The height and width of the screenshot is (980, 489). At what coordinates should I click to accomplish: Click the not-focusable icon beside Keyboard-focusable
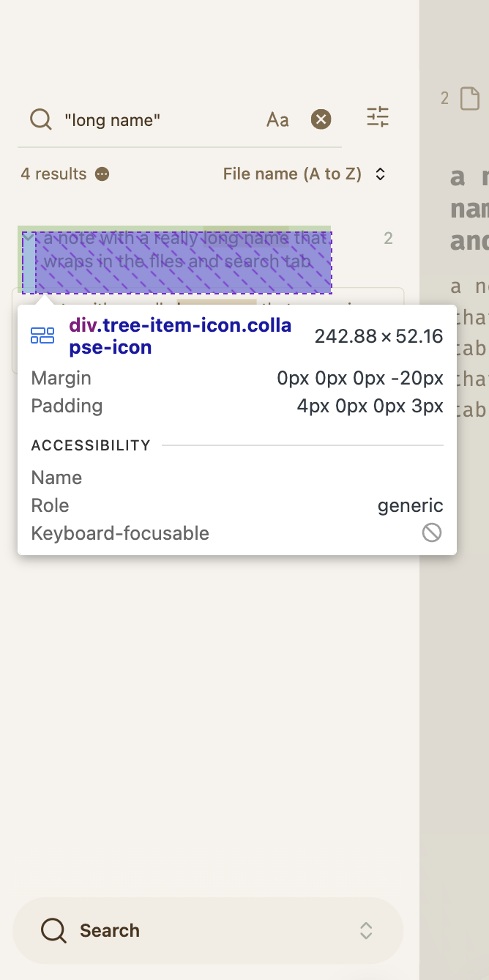(432, 532)
